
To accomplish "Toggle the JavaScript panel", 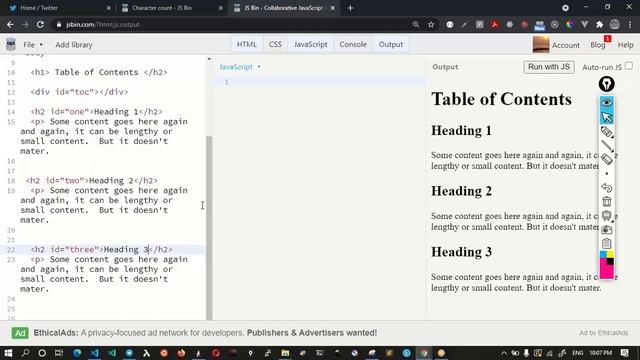I will (x=311, y=44).
